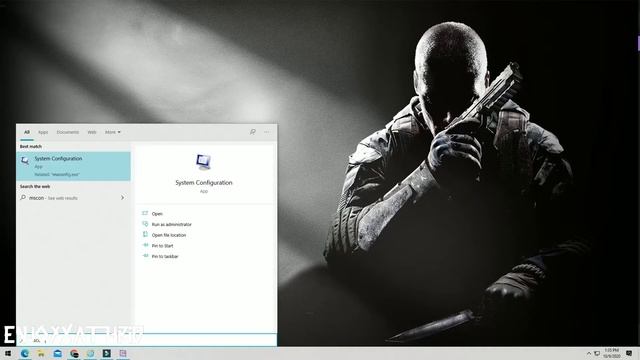
Task: Open the taskbar clock and date
Action: click(x=612, y=353)
